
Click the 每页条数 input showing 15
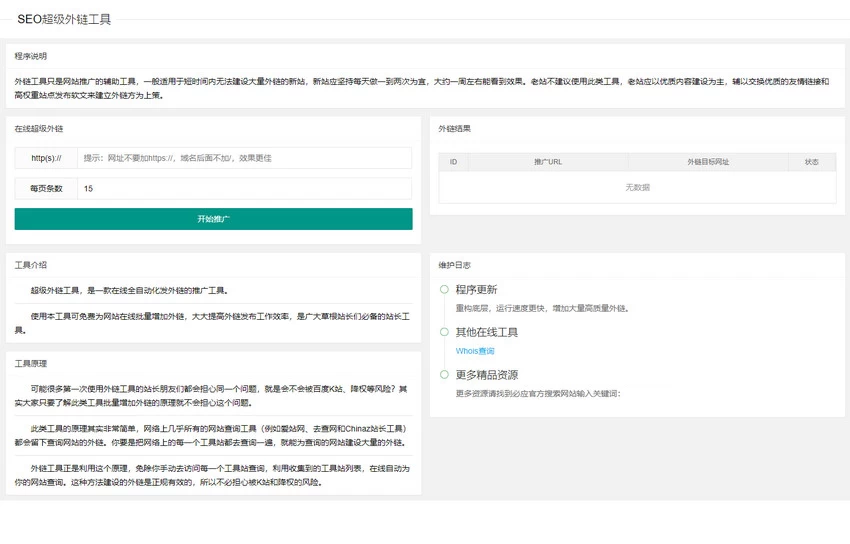(x=244, y=189)
